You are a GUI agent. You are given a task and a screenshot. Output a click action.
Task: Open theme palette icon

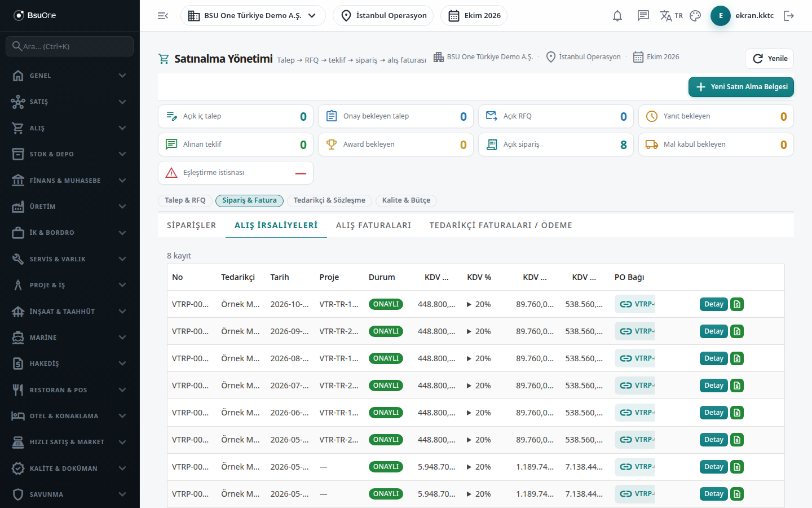coord(695,16)
